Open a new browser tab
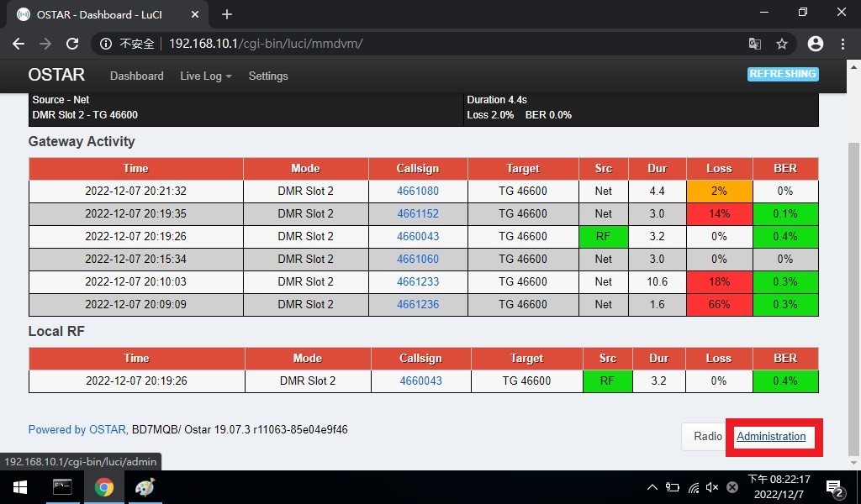The width and height of the screenshot is (861, 504). point(227,14)
